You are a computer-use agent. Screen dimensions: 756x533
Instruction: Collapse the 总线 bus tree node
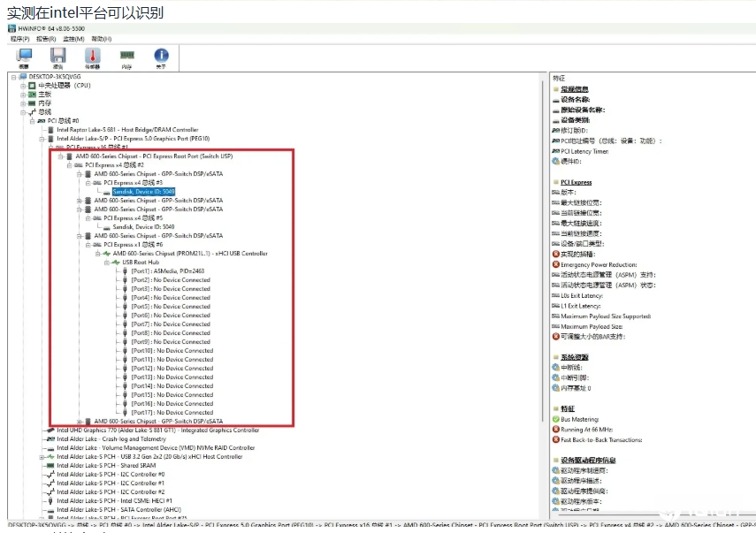(23, 112)
